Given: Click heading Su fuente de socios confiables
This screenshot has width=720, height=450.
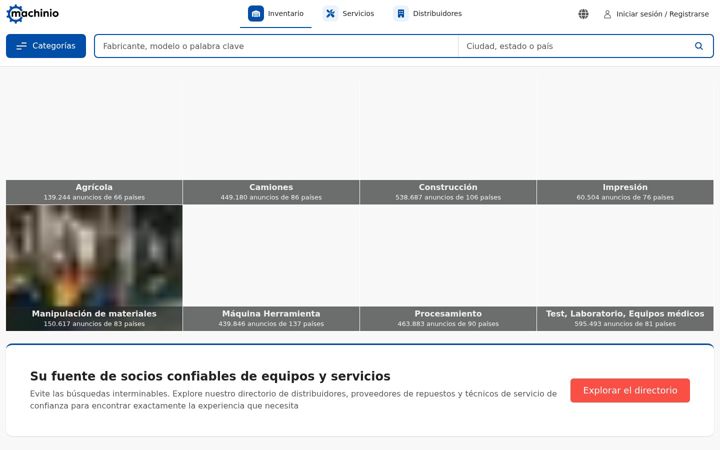Looking at the screenshot, I should (x=210, y=376).
